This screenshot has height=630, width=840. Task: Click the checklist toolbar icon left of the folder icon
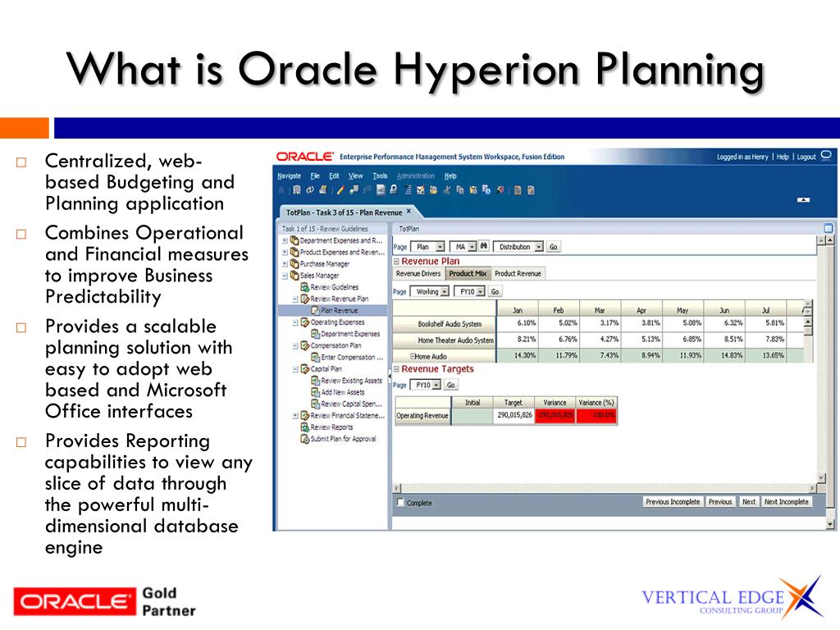(421, 190)
